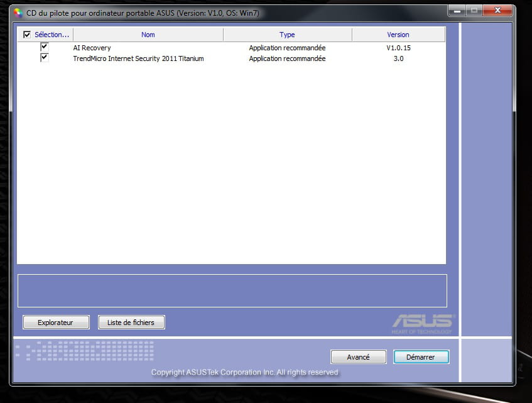Open the Avancé options button
The height and width of the screenshot is (403, 532).
tap(358, 357)
